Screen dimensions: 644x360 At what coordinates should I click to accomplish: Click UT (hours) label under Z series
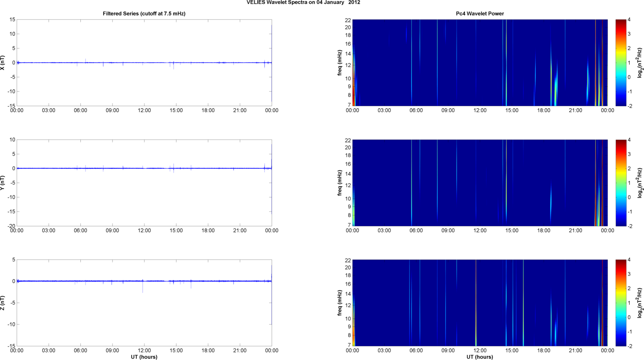click(144, 357)
